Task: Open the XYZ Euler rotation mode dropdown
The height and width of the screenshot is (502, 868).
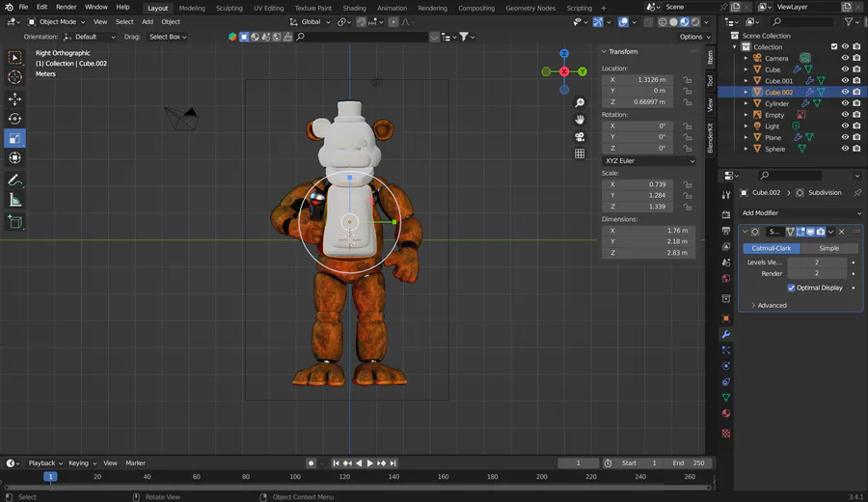Action: pos(649,160)
